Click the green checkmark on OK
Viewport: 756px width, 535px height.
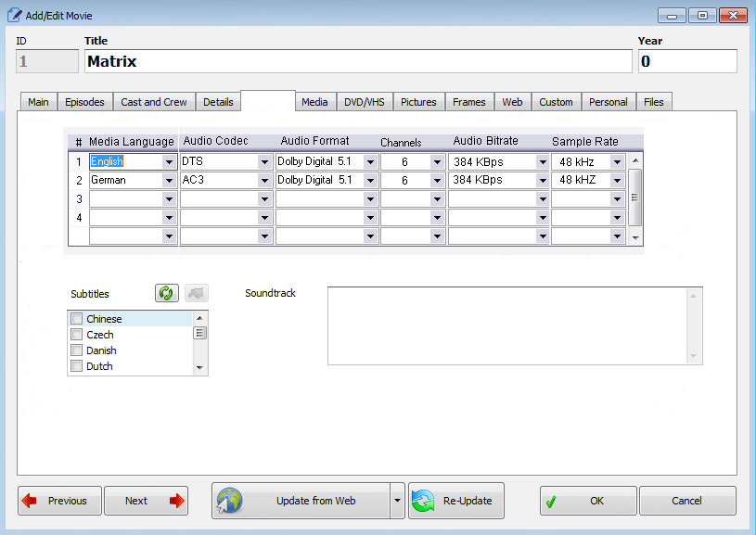coord(551,501)
